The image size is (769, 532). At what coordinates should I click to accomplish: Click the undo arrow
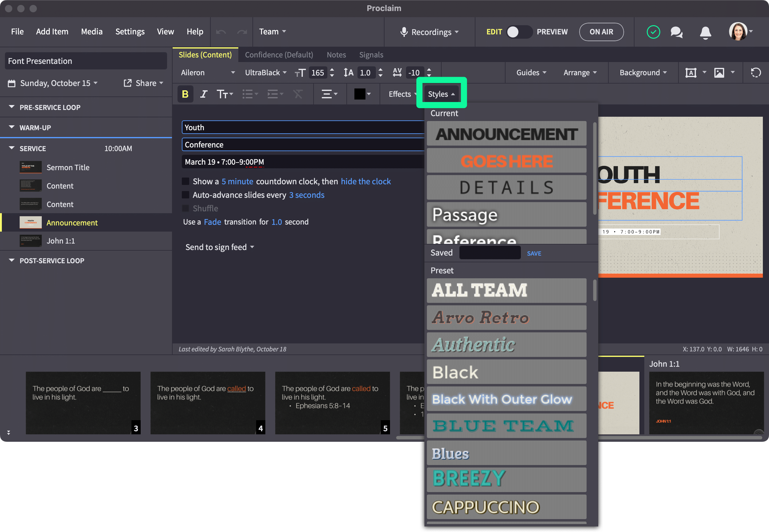[x=221, y=32]
